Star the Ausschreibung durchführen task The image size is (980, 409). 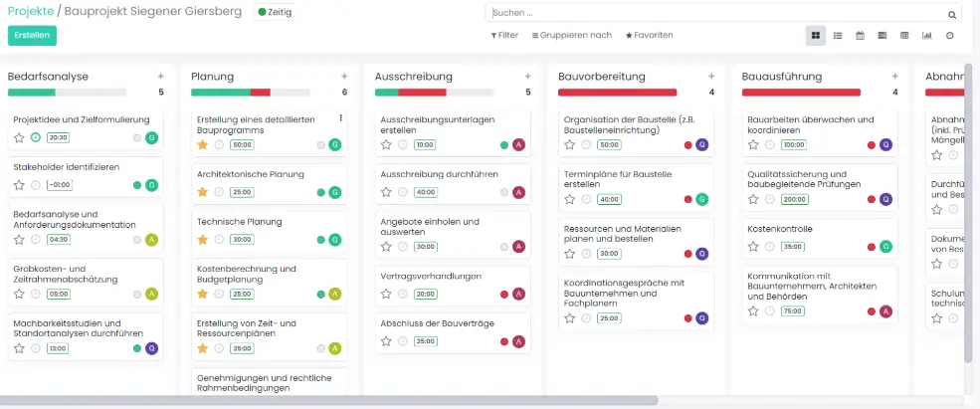point(386,193)
